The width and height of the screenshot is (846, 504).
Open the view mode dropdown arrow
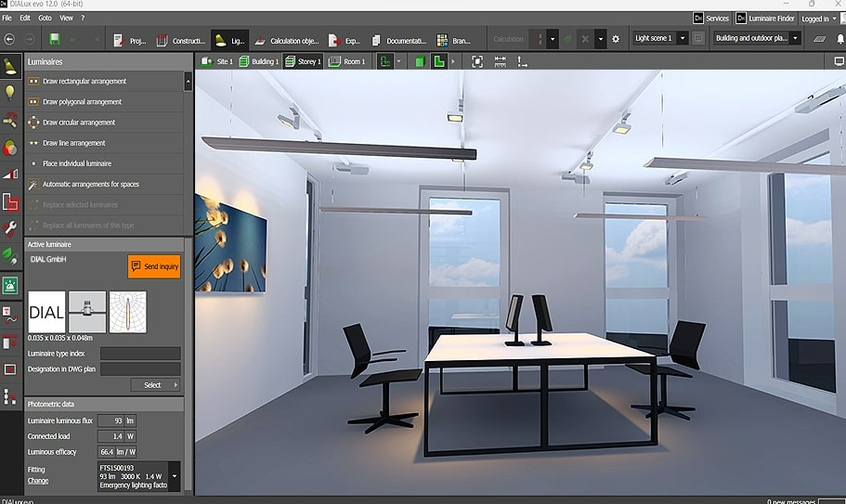pyautogui.click(x=398, y=61)
